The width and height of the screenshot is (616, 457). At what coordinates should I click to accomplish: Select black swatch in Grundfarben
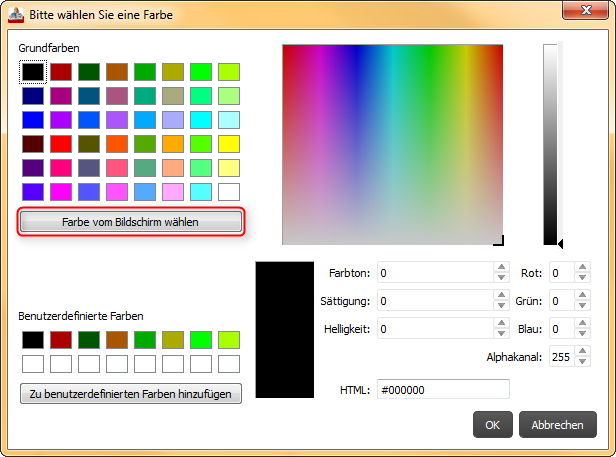click(33, 72)
